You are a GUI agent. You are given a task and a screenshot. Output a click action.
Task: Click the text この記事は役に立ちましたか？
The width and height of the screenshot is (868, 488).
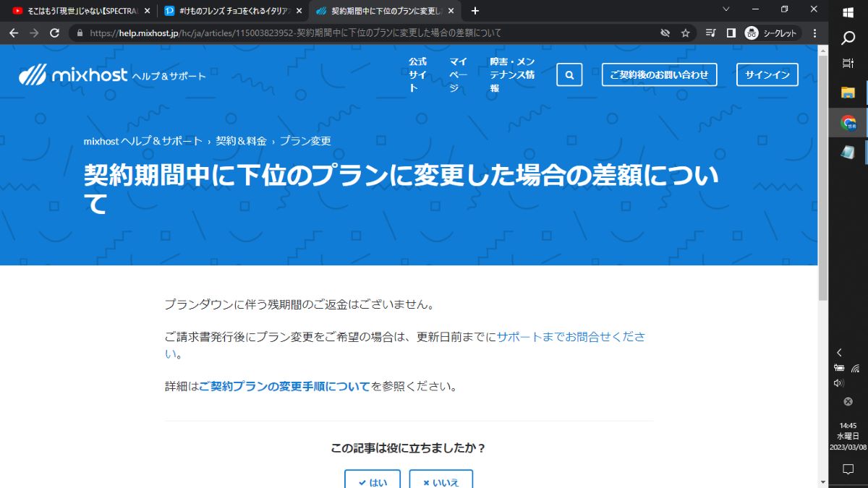click(409, 448)
